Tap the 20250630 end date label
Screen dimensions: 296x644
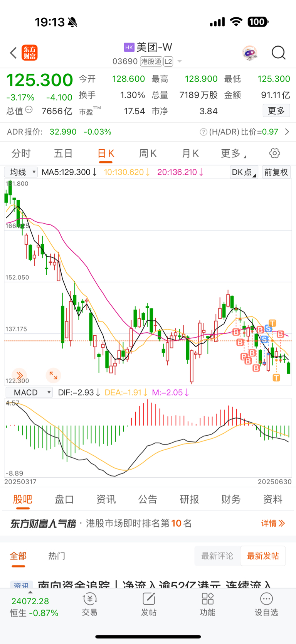tap(275, 482)
